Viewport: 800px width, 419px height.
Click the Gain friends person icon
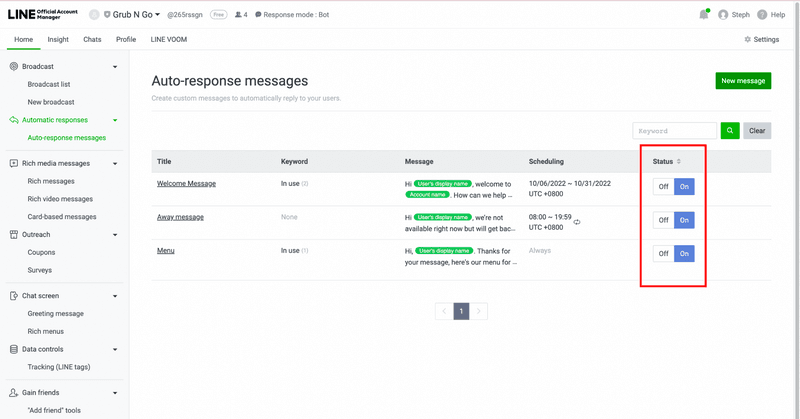(x=14, y=392)
